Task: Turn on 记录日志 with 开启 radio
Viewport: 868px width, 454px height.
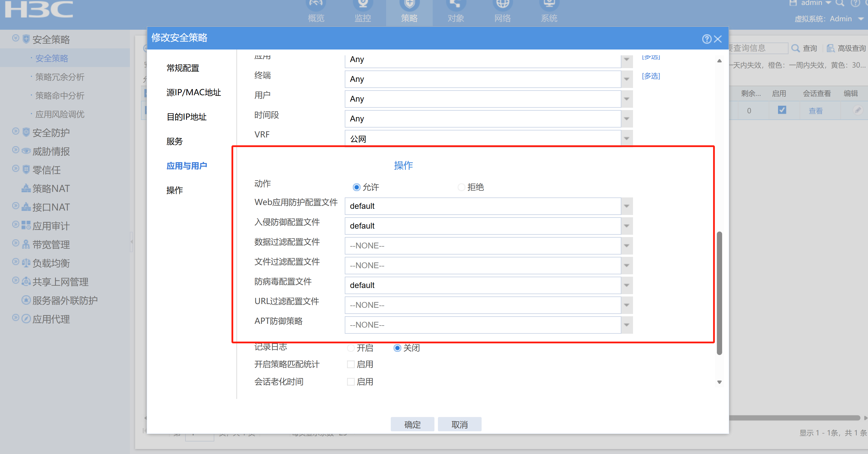Action: pyautogui.click(x=351, y=348)
